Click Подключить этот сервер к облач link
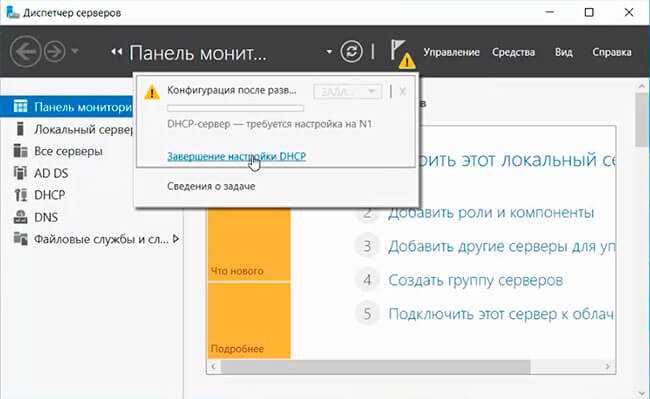 pyautogui.click(x=502, y=314)
